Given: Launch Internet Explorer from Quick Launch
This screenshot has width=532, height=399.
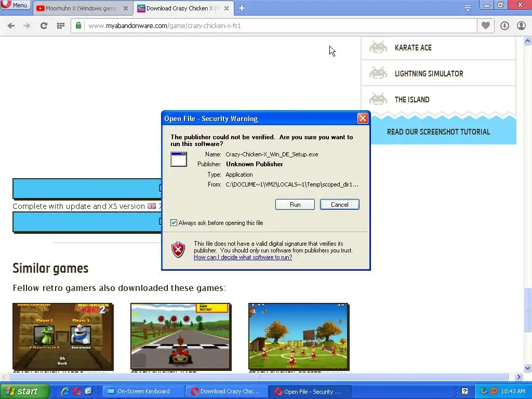Looking at the screenshot, I should coord(65,391).
